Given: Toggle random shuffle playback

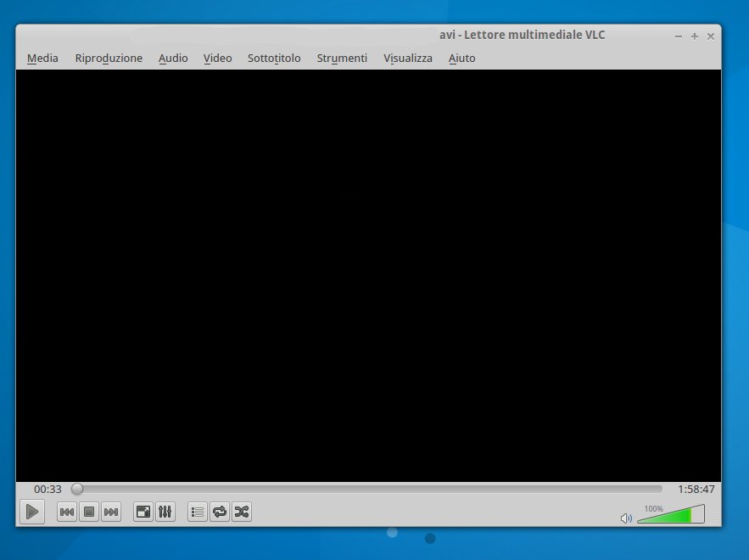Looking at the screenshot, I should pyautogui.click(x=242, y=512).
